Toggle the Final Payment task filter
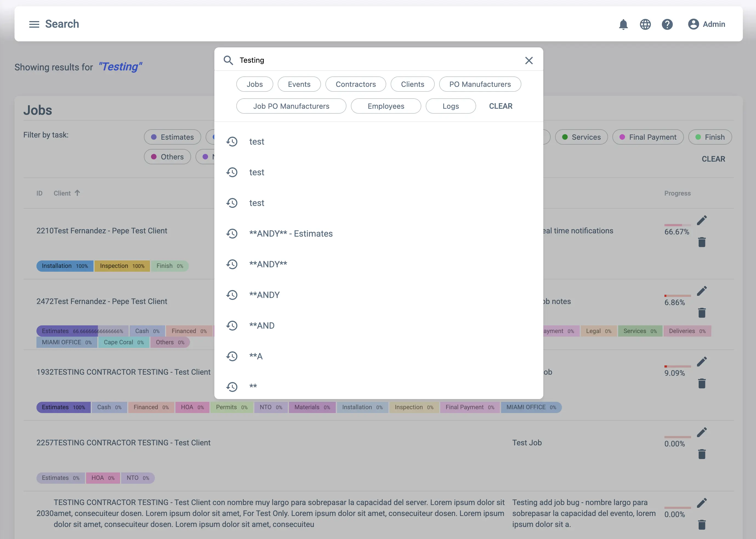Screen dimensions: 756x539 648,137
